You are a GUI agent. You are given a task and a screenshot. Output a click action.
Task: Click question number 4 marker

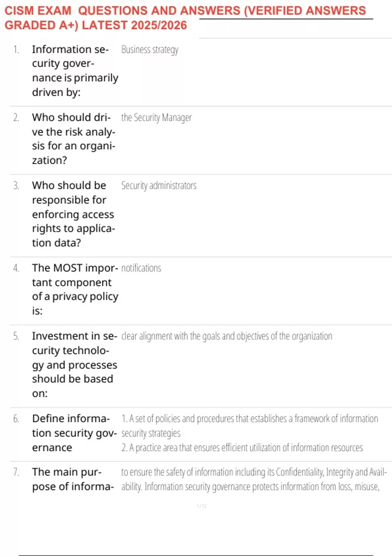pyautogui.click(x=16, y=268)
